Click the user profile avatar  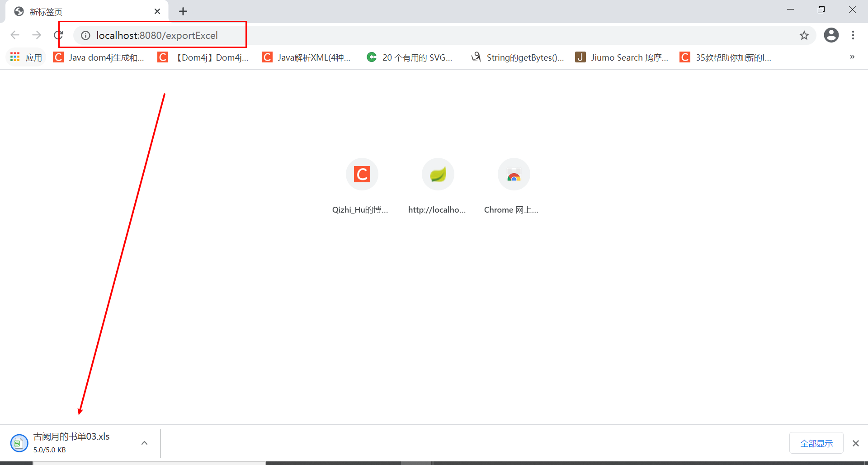831,35
